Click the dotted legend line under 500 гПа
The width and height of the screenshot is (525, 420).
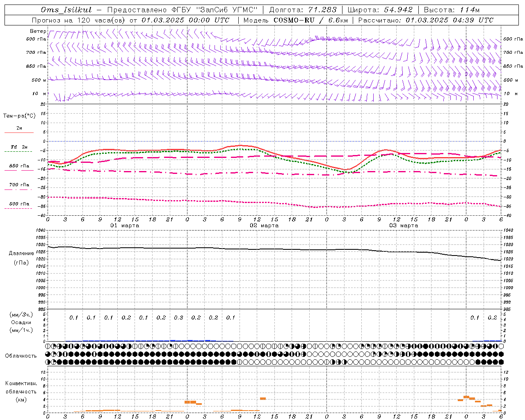coord(19,208)
